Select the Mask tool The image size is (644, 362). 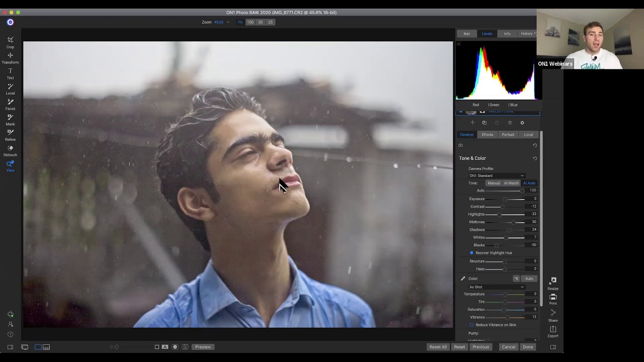10,119
